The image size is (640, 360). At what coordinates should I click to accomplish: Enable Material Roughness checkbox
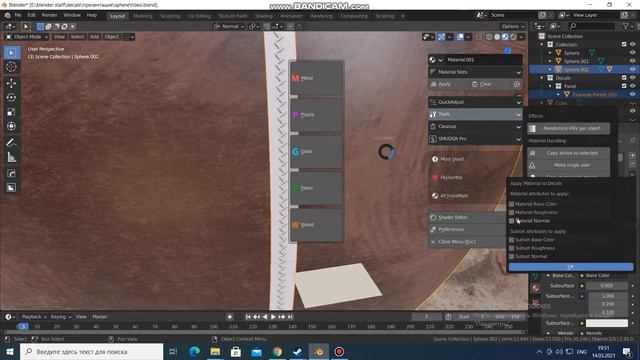click(x=511, y=212)
